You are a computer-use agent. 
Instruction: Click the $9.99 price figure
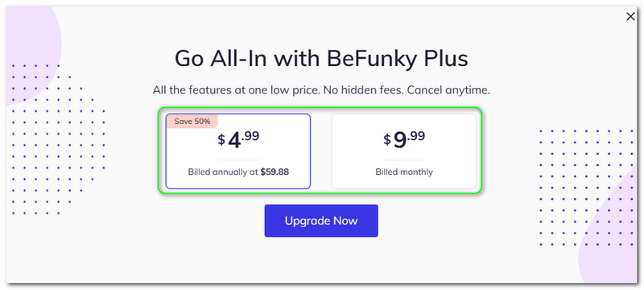click(x=404, y=139)
